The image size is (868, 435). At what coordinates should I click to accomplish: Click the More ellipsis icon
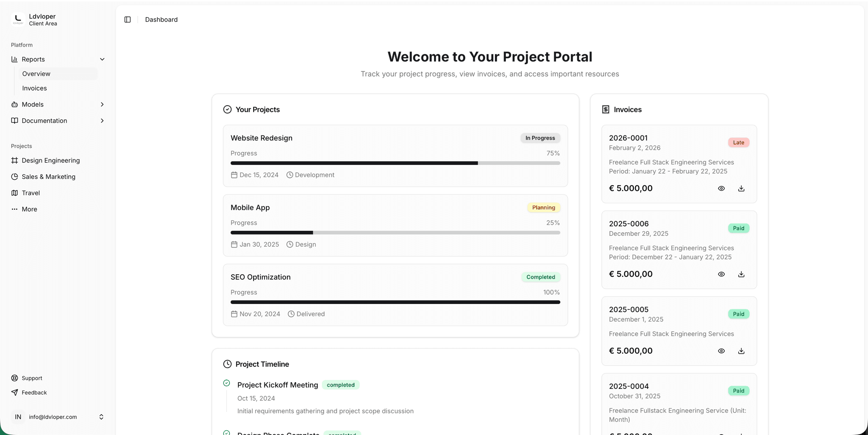pos(14,209)
